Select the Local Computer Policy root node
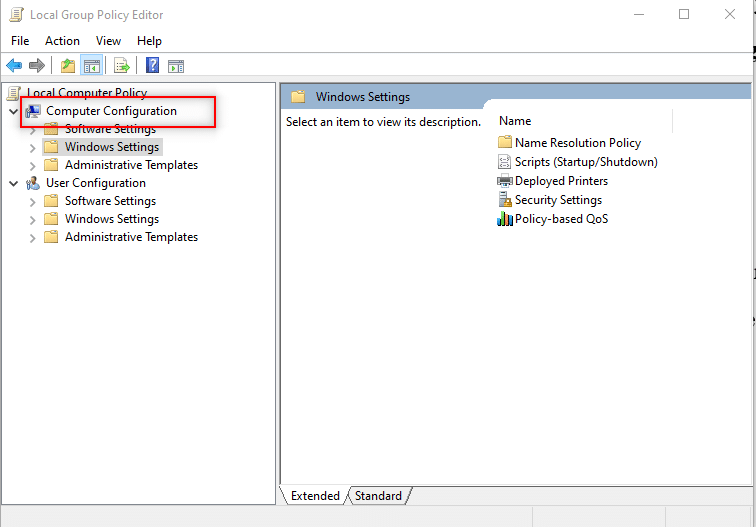This screenshot has height=527, width=756. pos(87,93)
